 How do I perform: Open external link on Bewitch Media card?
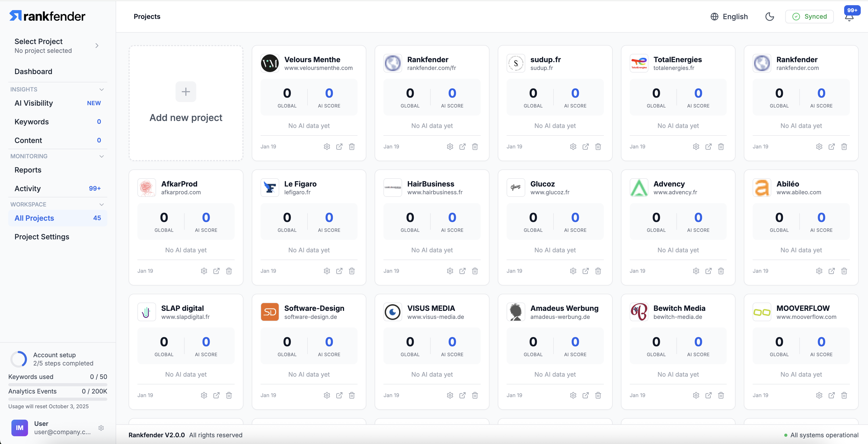click(x=708, y=395)
